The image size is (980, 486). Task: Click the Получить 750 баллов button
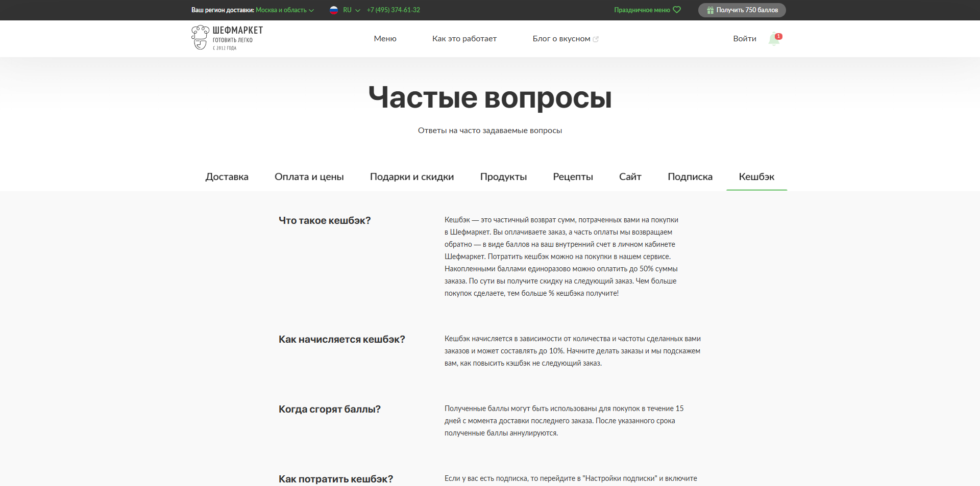[x=742, y=10]
